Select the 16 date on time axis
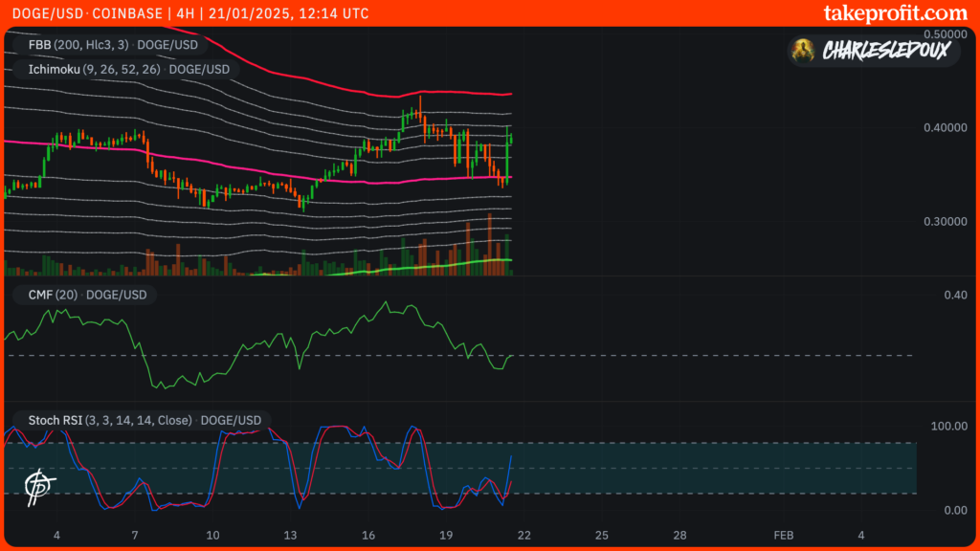Image resolution: width=980 pixels, height=551 pixels. tap(367, 534)
